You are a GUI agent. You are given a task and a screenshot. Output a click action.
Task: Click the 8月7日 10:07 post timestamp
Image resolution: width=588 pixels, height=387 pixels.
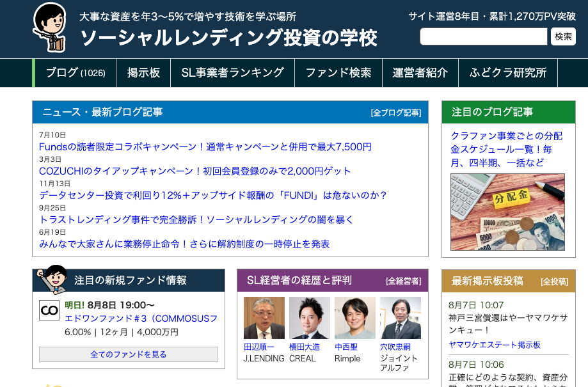pyautogui.click(x=476, y=305)
